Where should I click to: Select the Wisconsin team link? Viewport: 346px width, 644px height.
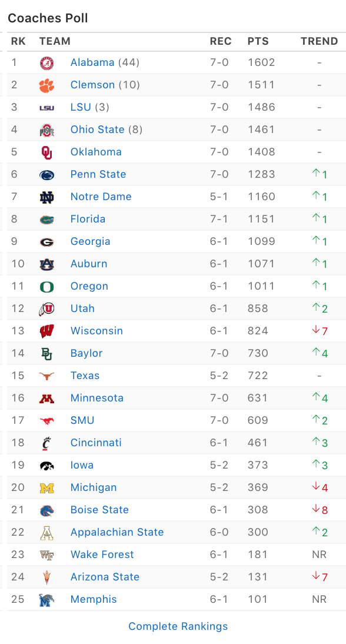point(97,331)
